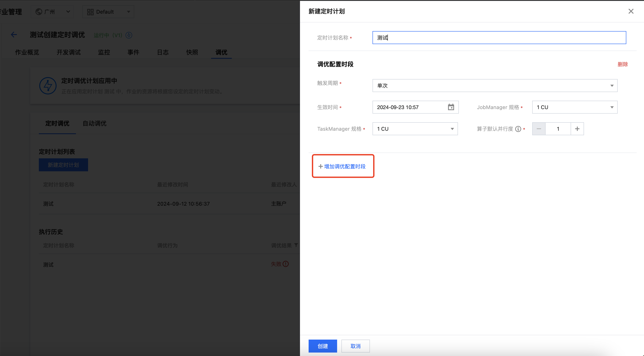Click the minus stepper for parallelism
The height and width of the screenshot is (356, 644).
pyautogui.click(x=539, y=129)
